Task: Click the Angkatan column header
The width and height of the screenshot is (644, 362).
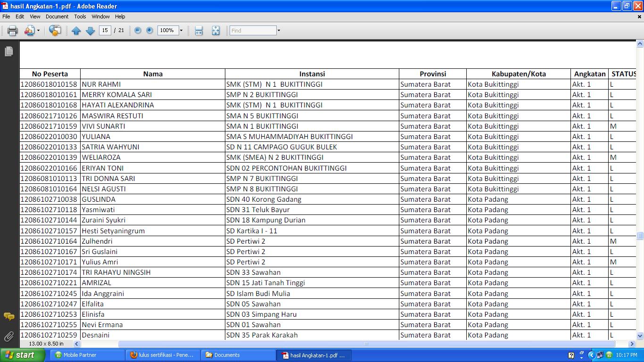Action: click(590, 74)
